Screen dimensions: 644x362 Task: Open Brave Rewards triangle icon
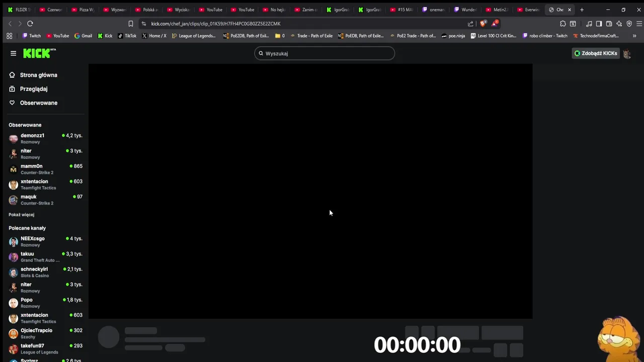pyautogui.click(x=495, y=23)
